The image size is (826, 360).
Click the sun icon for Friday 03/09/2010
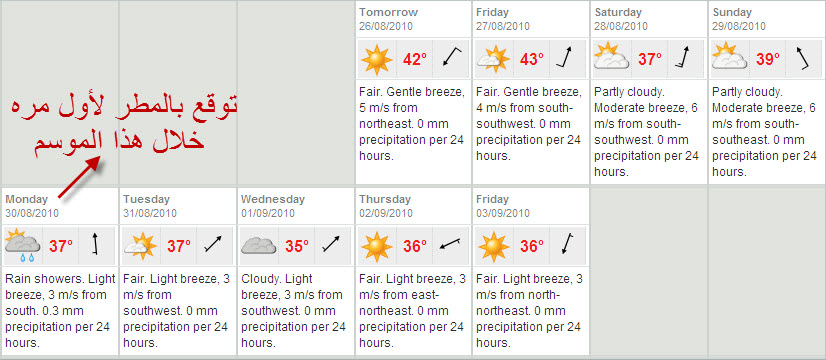tap(494, 246)
